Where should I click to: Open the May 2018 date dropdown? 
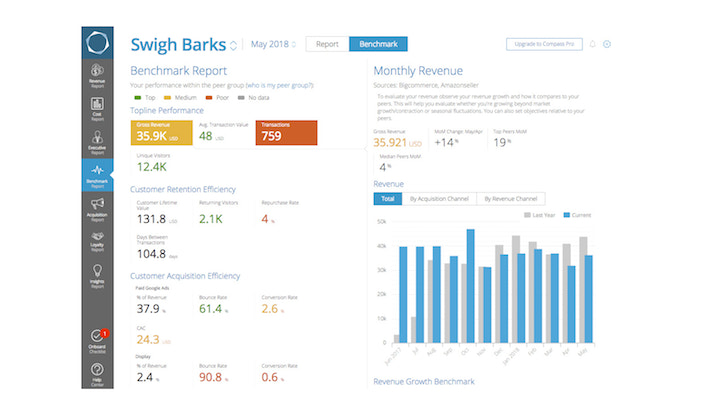(x=273, y=44)
